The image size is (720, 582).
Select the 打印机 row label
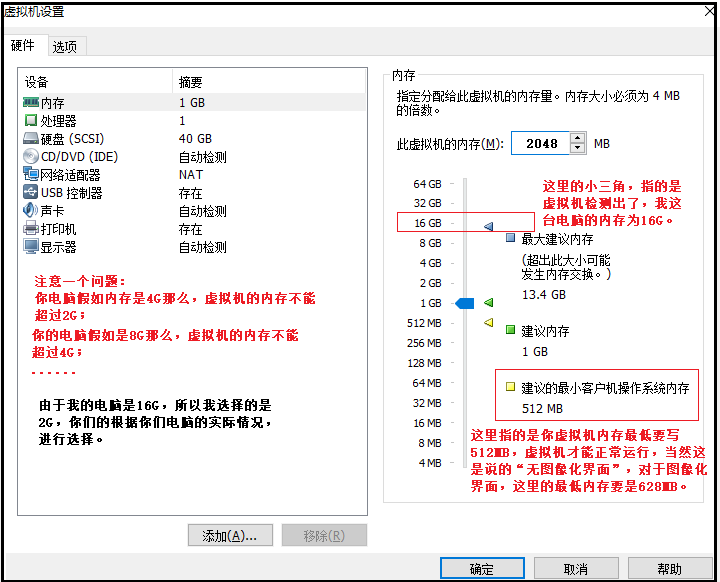click(x=58, y=229)
